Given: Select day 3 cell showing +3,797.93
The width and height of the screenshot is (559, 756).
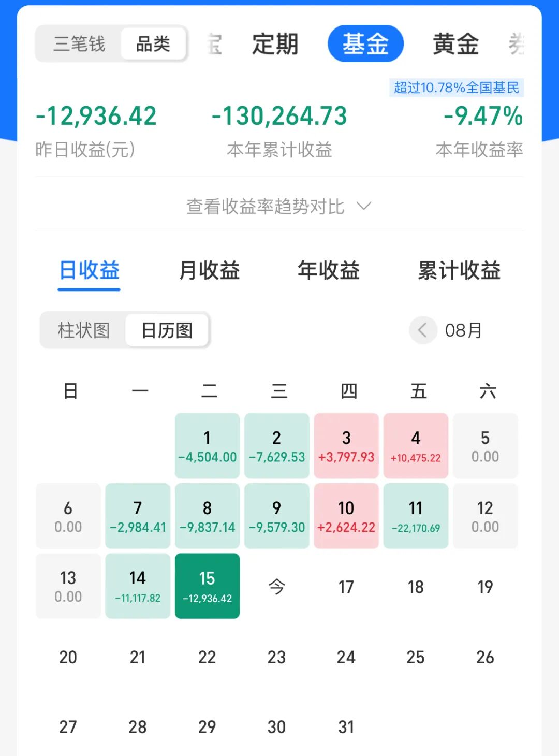Looking at the screenshot, I should [x=346, y=446].
